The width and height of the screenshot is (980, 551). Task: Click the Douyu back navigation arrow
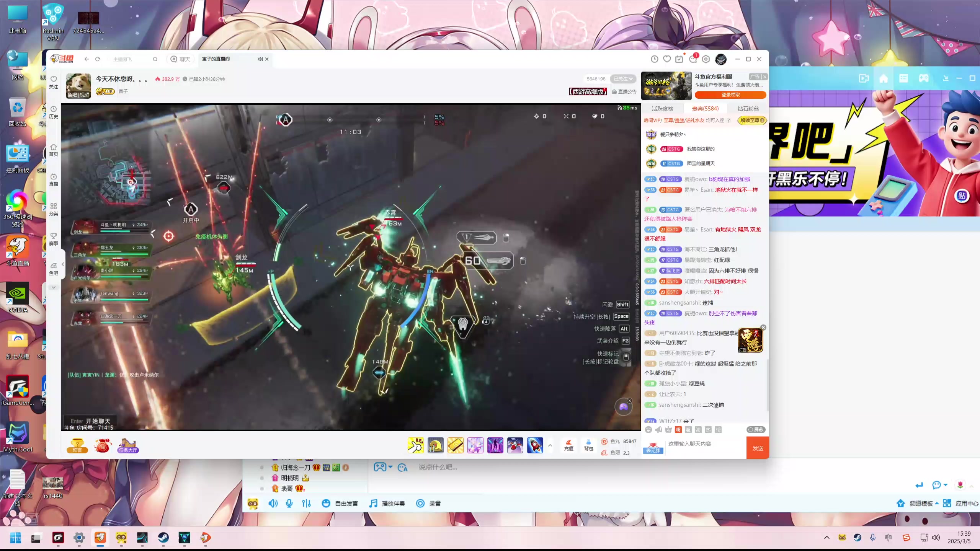87,59
